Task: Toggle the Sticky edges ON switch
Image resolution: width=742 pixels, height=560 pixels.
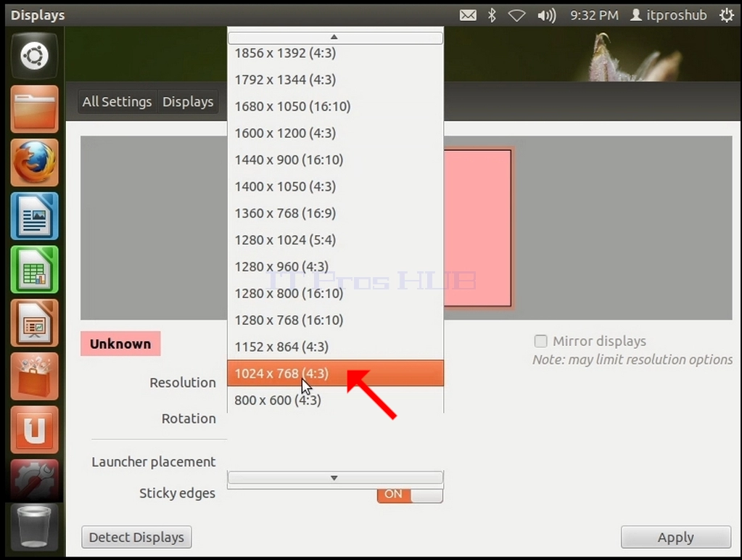Action: (x=410, y=494)
